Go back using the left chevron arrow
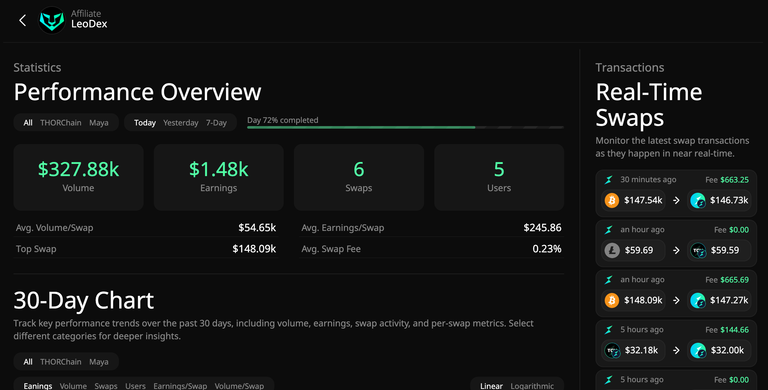 coord(23,21)
